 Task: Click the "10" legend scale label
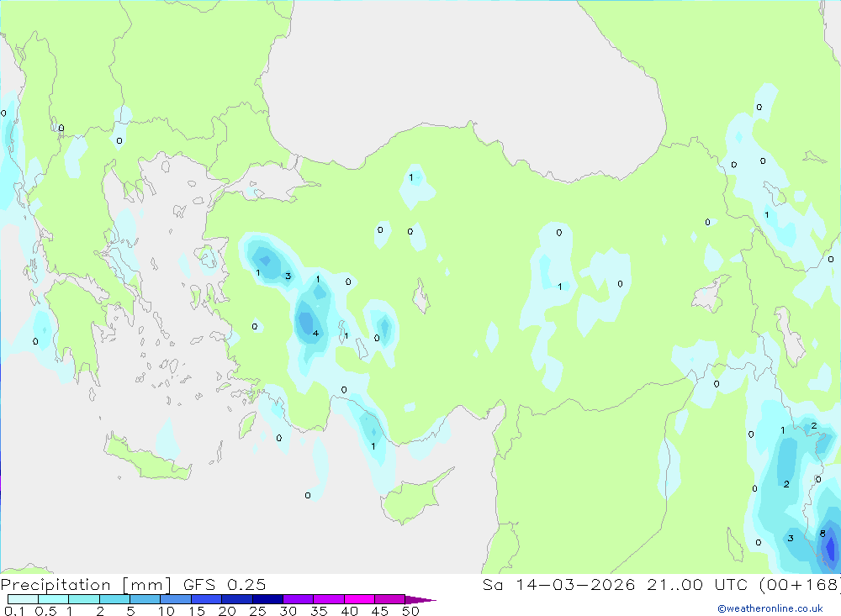[x=167, y=611]
